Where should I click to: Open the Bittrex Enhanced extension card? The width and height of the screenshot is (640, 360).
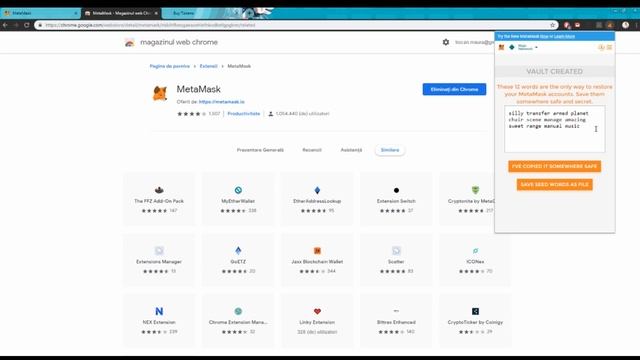(x=396, y=320)
